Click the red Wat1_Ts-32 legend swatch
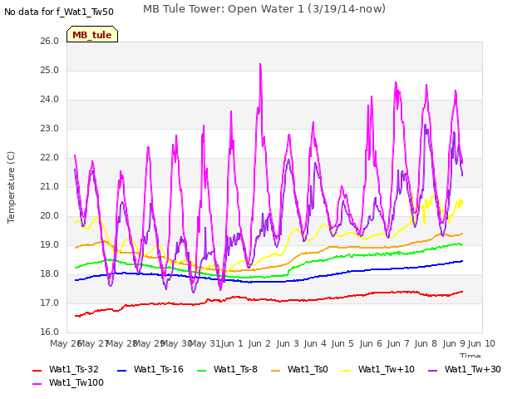The image size is (532, 399). (x=37, y=371)
